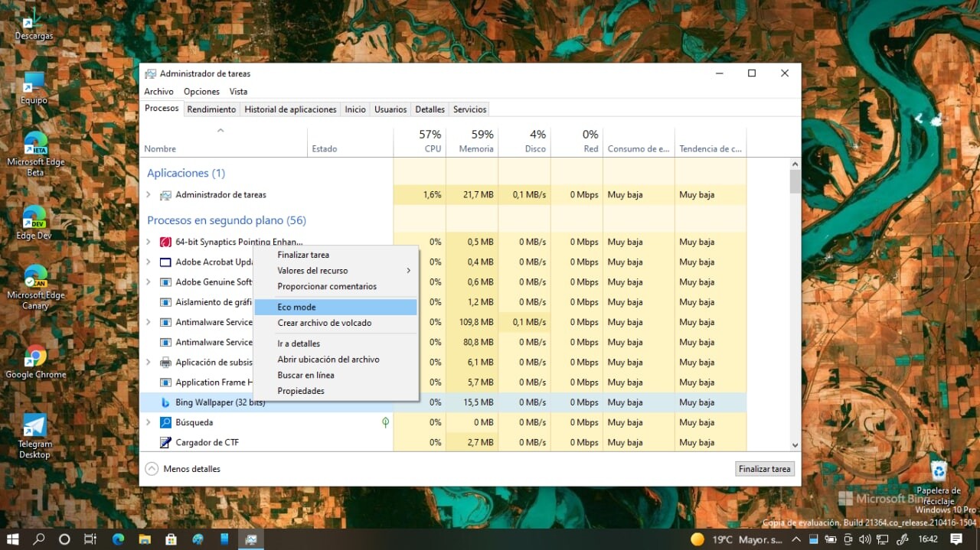Open the Microsoft Edge Canary desktop icon

(35, 276)
